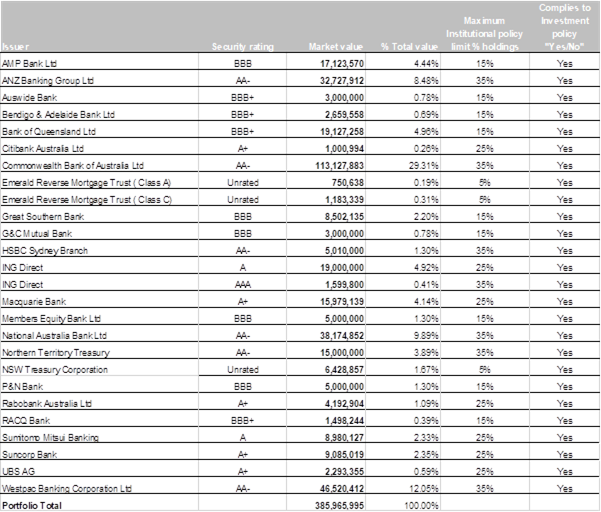
Task: Select market value 113,127,883
Action: click(339, 166)
